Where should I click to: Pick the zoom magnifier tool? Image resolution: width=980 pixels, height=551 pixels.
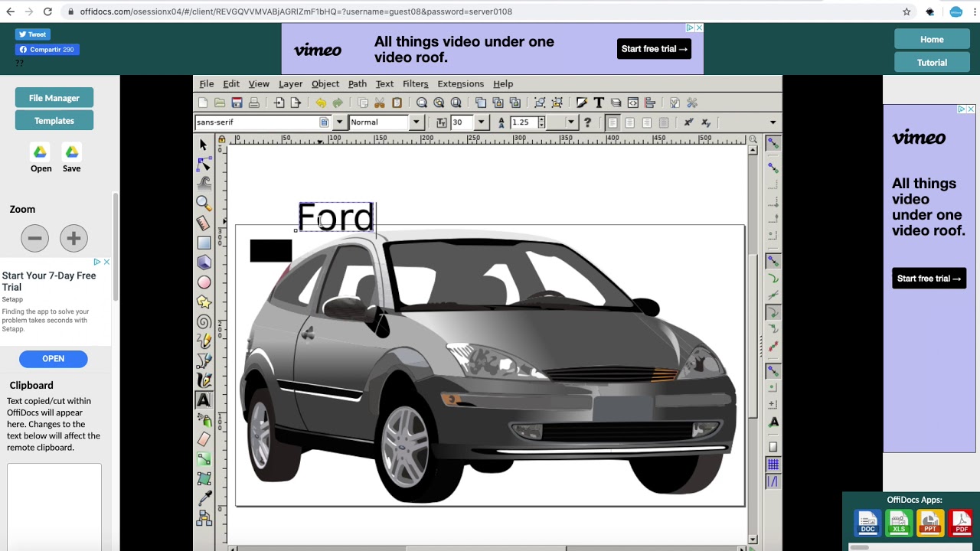[204, 203]
